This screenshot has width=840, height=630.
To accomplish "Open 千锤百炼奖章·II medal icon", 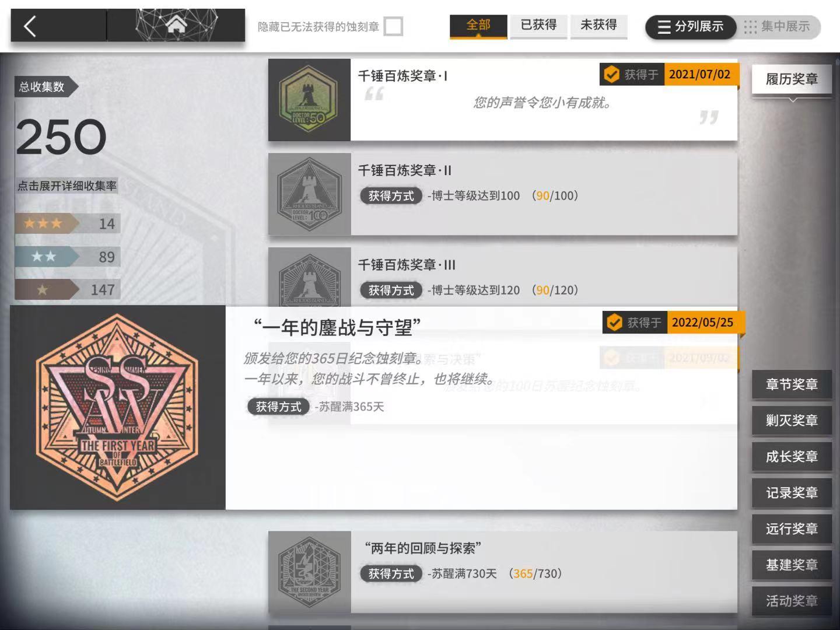I will pos(309,194).
